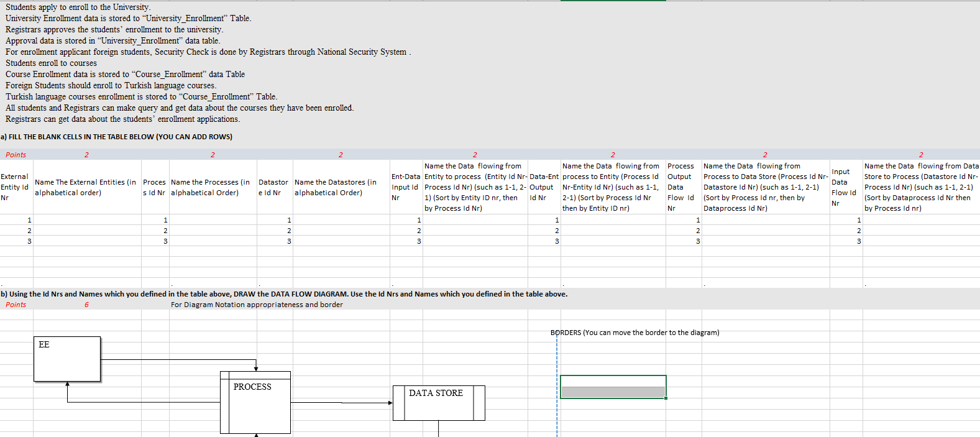Screen dimensions: 980x437
Task: Select 'Input Data Flow Id Nr' header cell
Action: [846, 187]
